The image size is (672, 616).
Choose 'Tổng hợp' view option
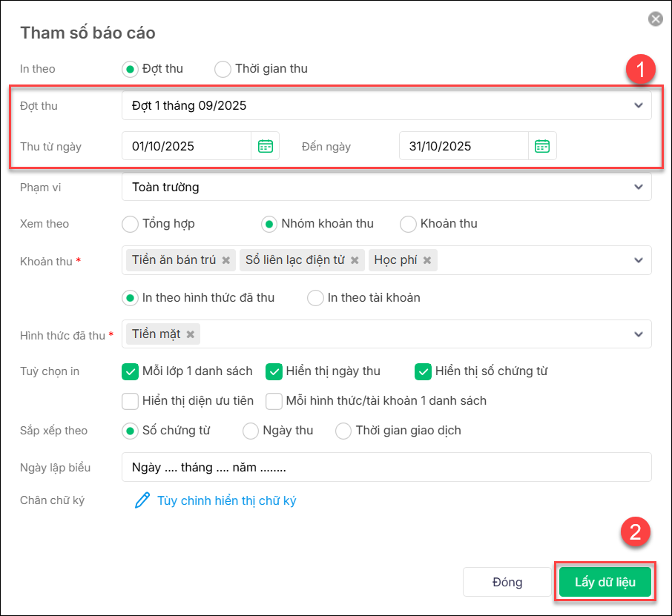pos(130,224)
